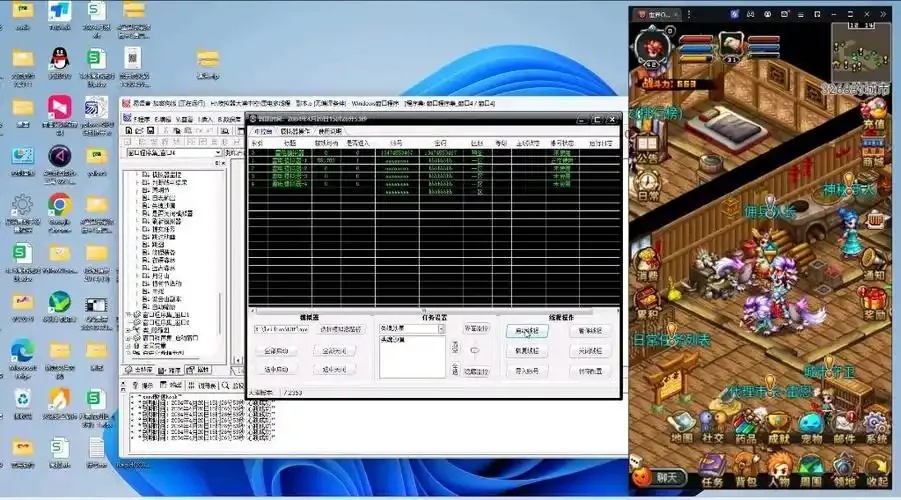
Task: Click the 收起 collapse arrow icon
Action: pyautogui.click(x=876, y=470)
